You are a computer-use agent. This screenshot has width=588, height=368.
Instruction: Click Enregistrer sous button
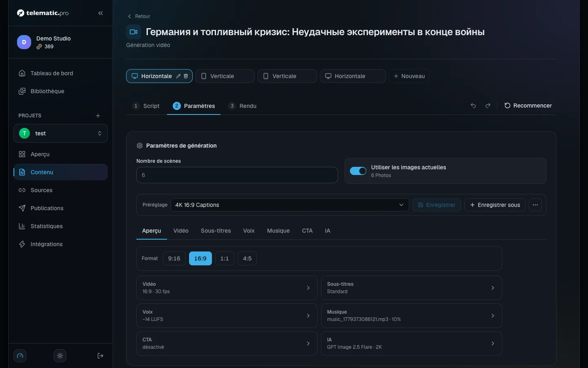point(495,205)
